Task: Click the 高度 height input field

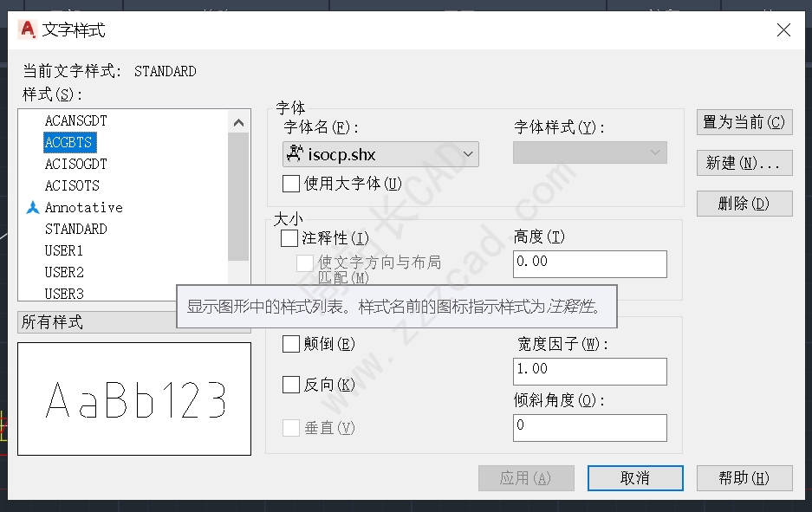Action: tap(590, 264)
